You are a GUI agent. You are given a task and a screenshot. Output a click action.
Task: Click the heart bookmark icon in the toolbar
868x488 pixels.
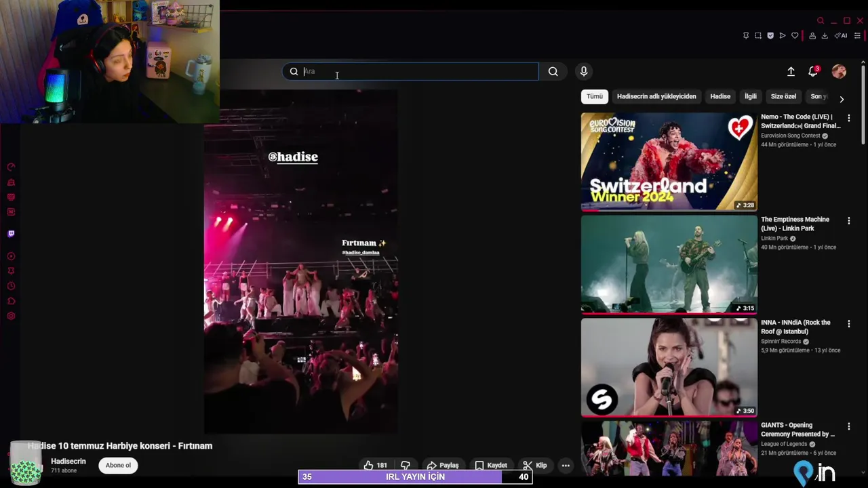click(795, 36)
